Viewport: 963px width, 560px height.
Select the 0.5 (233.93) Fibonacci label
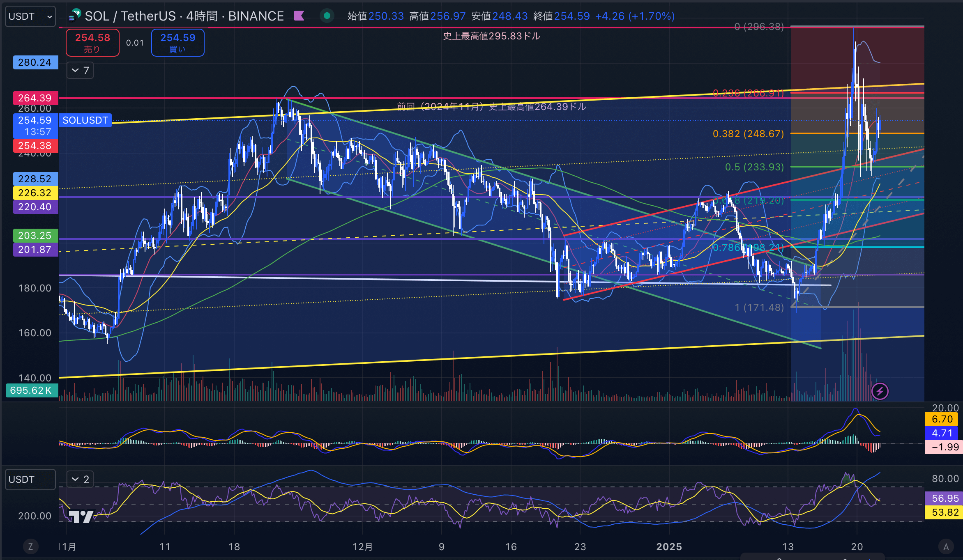click(754, 167)
